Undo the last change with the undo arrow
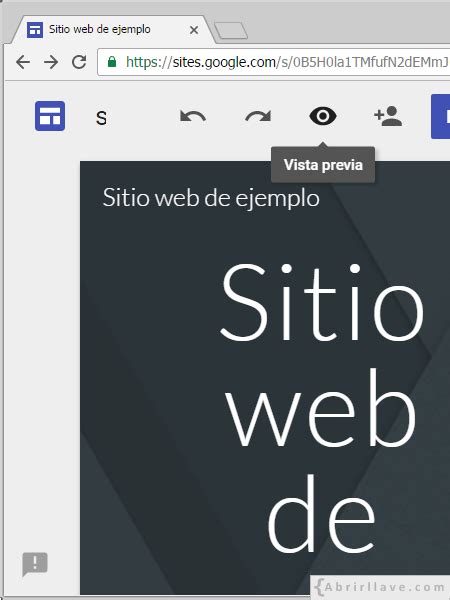Viewport: 450px width, 600px height. (193, 116)
